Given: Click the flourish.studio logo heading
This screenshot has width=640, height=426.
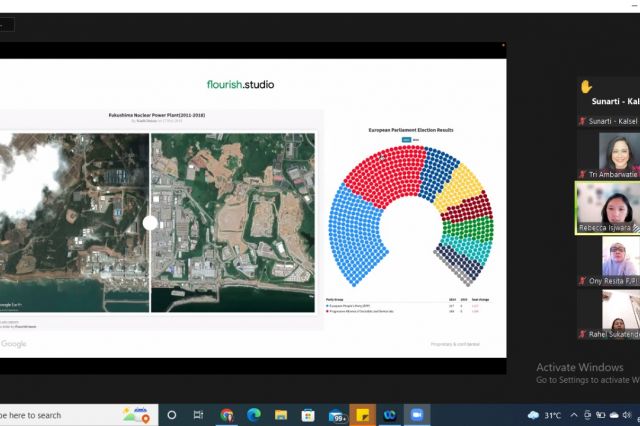Looking at the screenshot, I should 239,84.
